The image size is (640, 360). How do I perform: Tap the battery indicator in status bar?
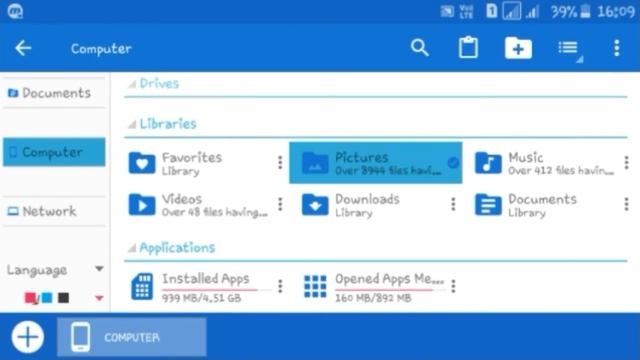pyautogui.click(x=586, y=11)
